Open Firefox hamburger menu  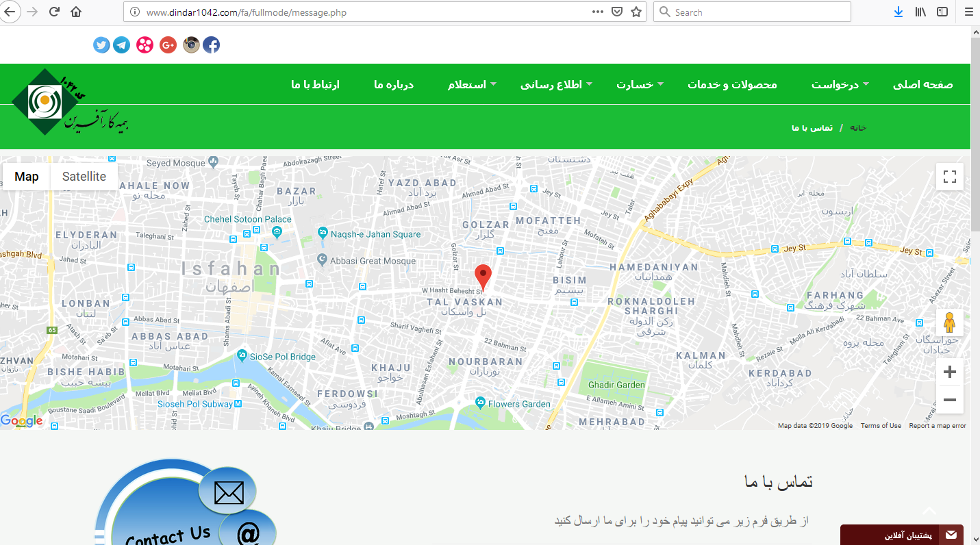pos(970,12)
